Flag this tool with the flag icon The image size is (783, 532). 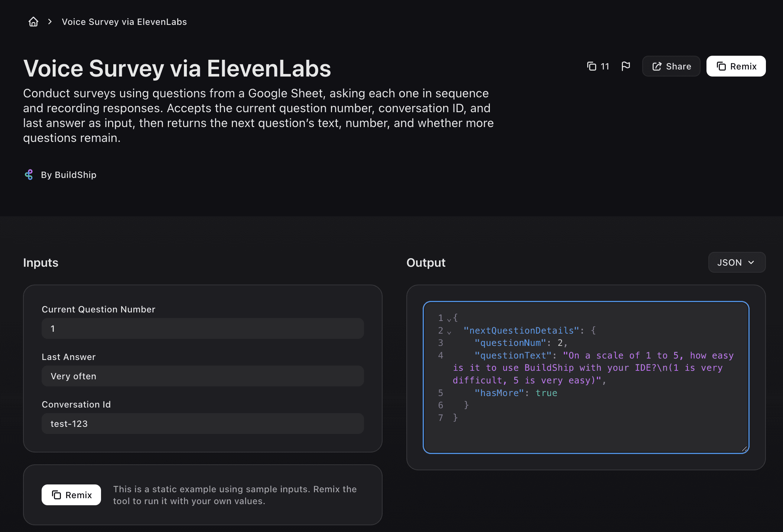[x=626, y=66]
